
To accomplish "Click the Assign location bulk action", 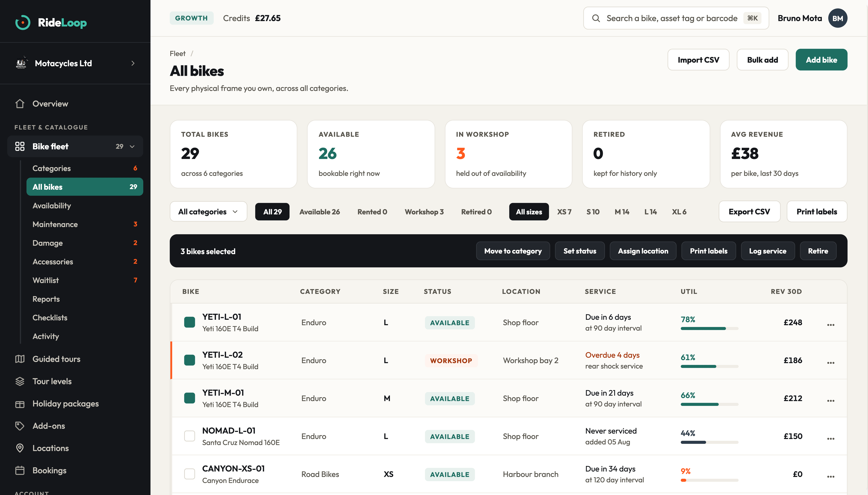I will 643,251.
